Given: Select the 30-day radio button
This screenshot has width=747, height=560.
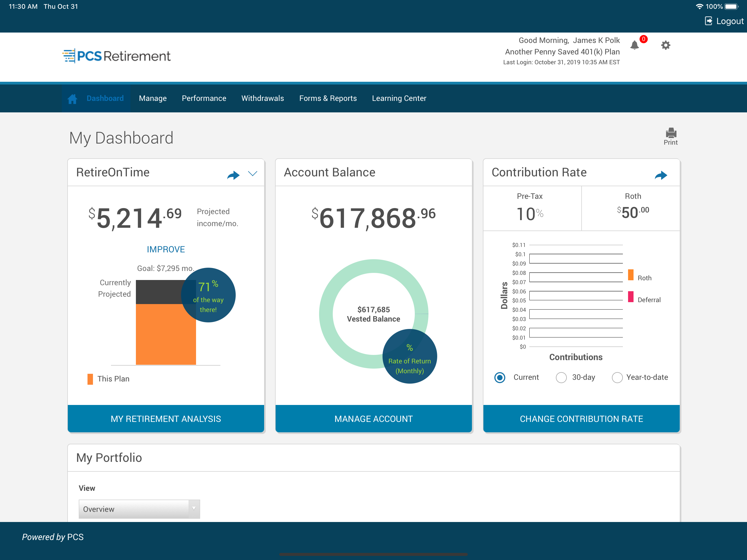Looking at the screenshot, I should [561, 377].
